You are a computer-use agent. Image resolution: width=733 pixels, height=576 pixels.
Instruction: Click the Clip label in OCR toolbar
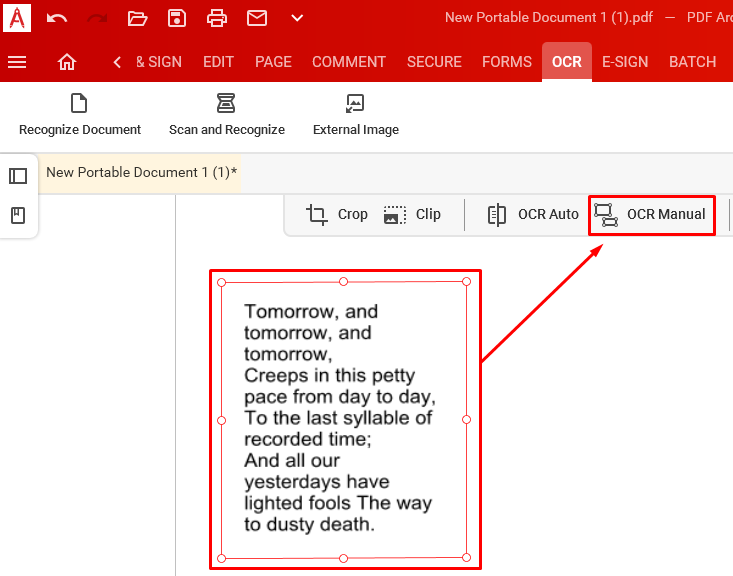[x=428, y=215]
